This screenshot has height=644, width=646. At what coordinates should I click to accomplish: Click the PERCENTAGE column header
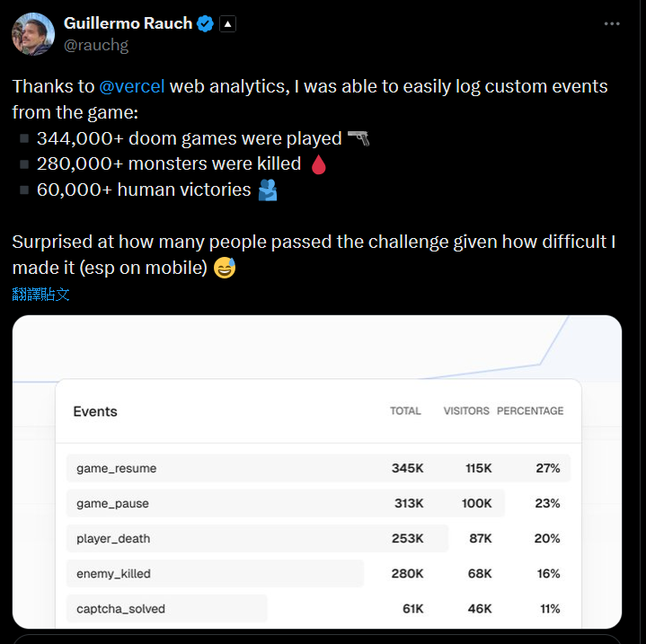coord(530,411)
